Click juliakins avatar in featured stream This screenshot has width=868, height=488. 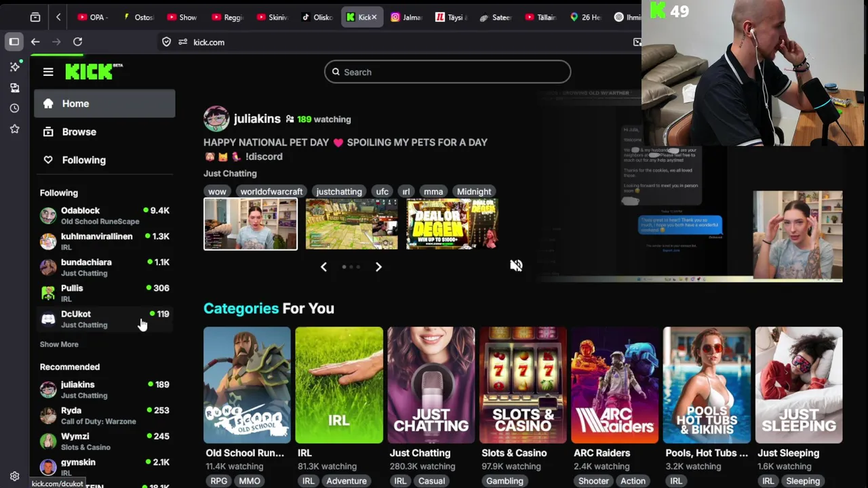(216, 119)
